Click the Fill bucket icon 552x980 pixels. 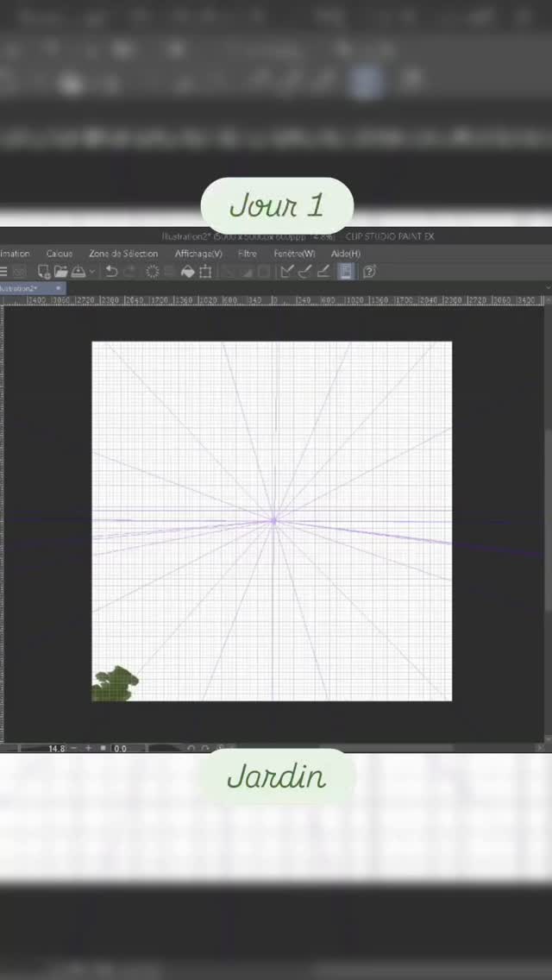187,271
